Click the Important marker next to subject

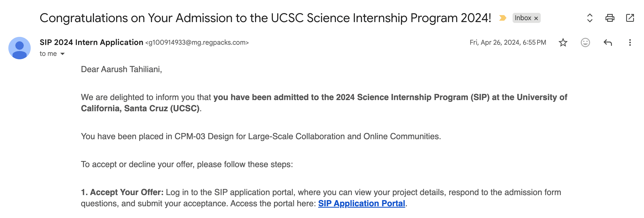tap(503, 18)
